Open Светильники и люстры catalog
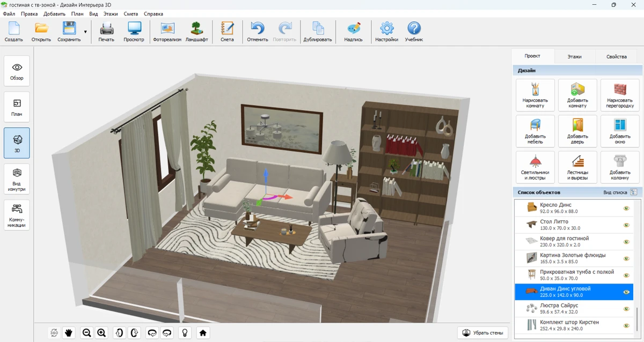 coord(535,167)
